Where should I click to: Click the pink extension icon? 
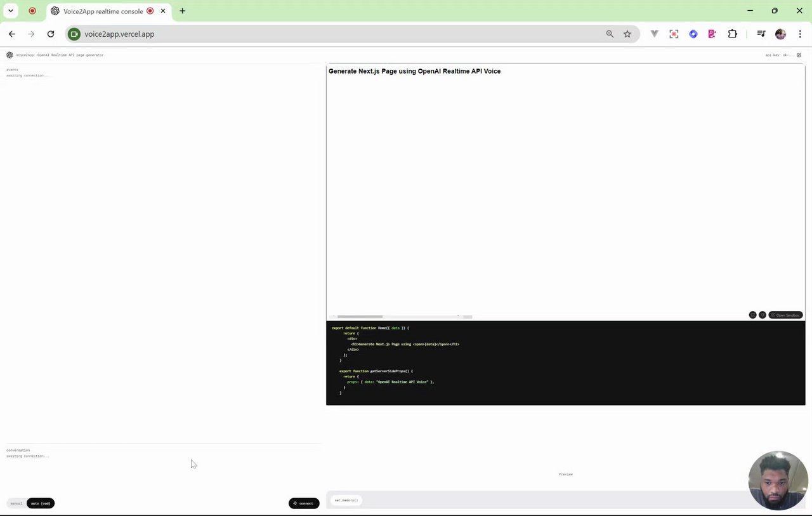(712, 34)
